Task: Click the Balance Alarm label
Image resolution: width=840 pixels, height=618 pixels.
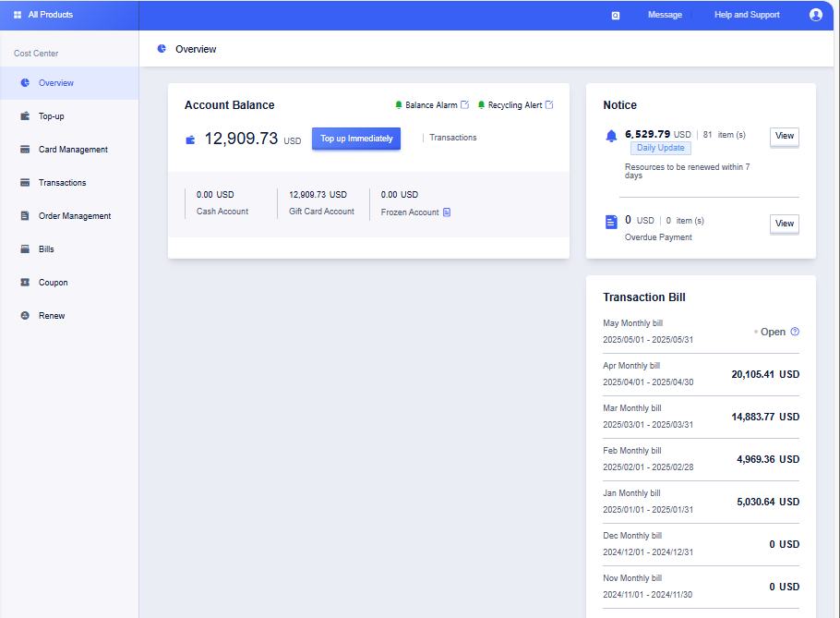Action: 431,105
